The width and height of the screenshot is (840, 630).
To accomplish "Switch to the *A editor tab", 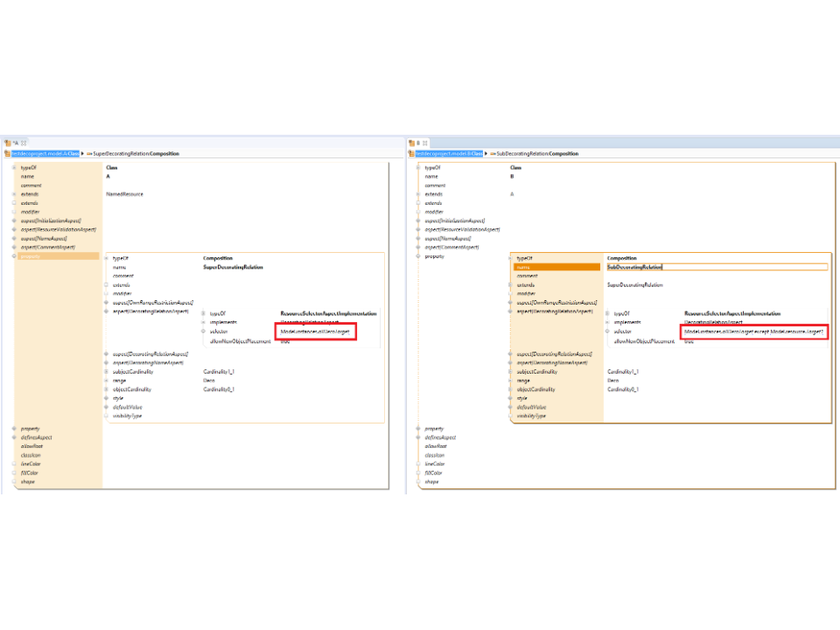I will click(x=15, y=143).
